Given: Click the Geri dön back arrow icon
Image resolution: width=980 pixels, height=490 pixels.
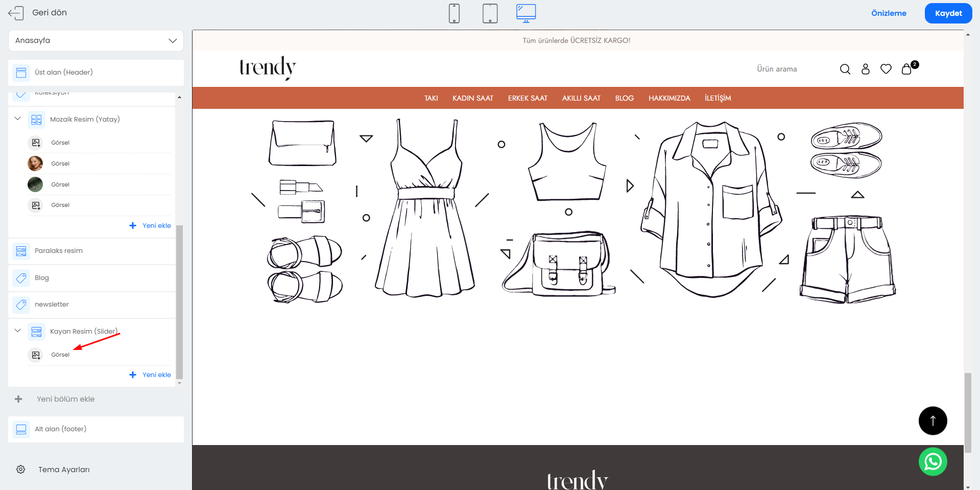Looking at the screenshot, I should tap(16, 13).
